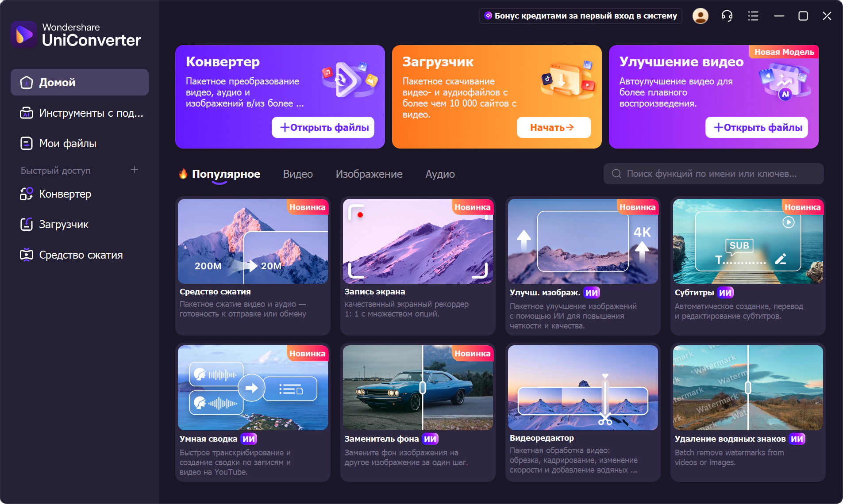Select Средство сжатия in sidebar
843x504 pixels.
(81, 255)
